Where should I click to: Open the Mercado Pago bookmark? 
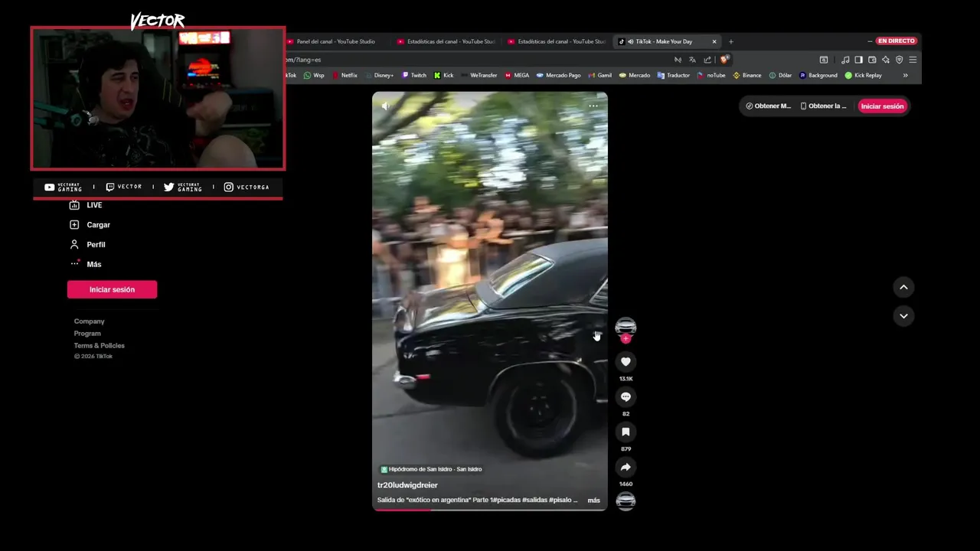(x=559, y=75)
